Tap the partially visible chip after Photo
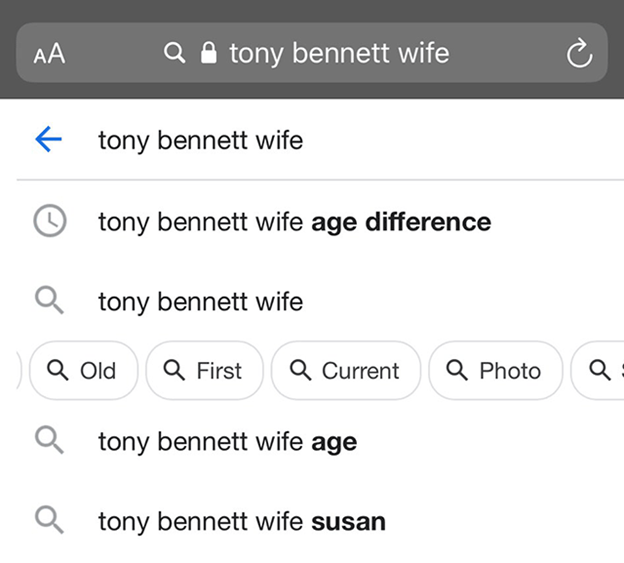 (598, 370)
